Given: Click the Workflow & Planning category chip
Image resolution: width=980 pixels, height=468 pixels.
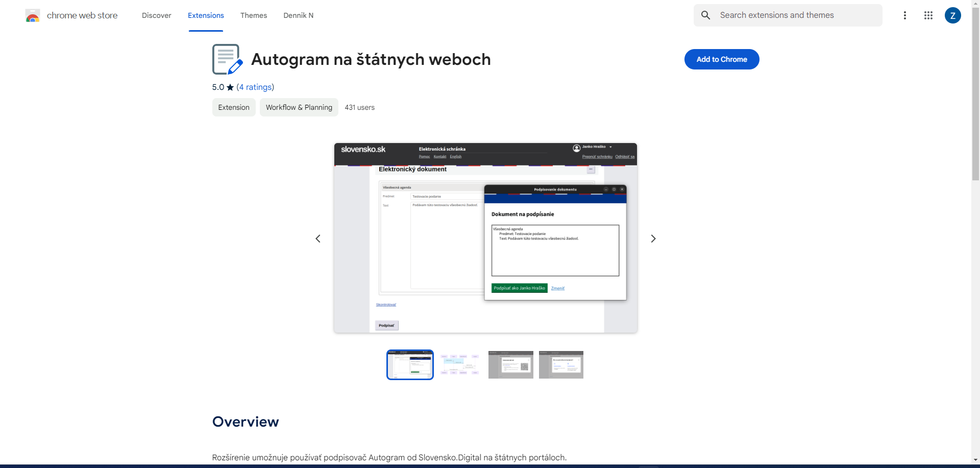Looking at the screenshot, I should coord(299,107).
